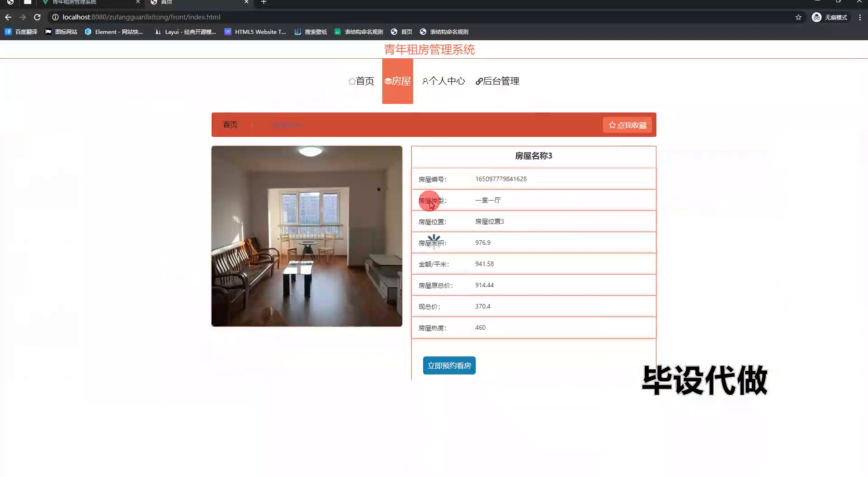Open the Chrome three-dot menu
The height and width of the screenshot is (477, 868).
860,17
